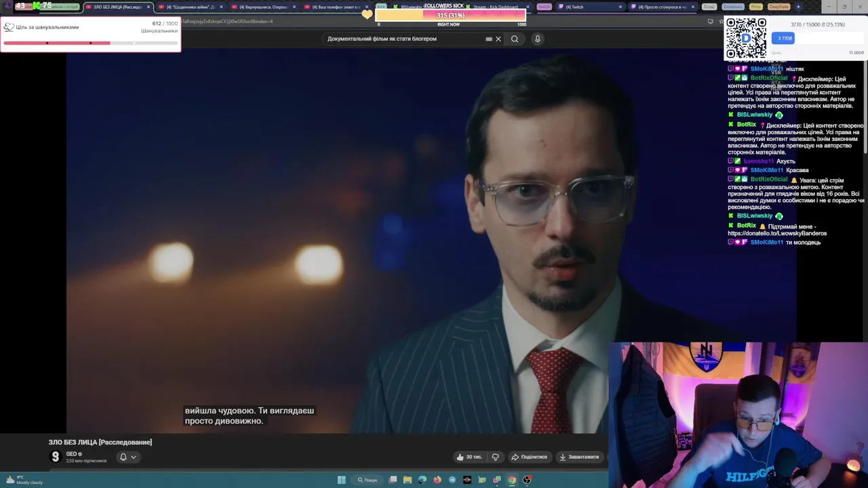Dislike the video
This screenshot has height=488, width=868.
pyautogui.click(x=496, y=457)
